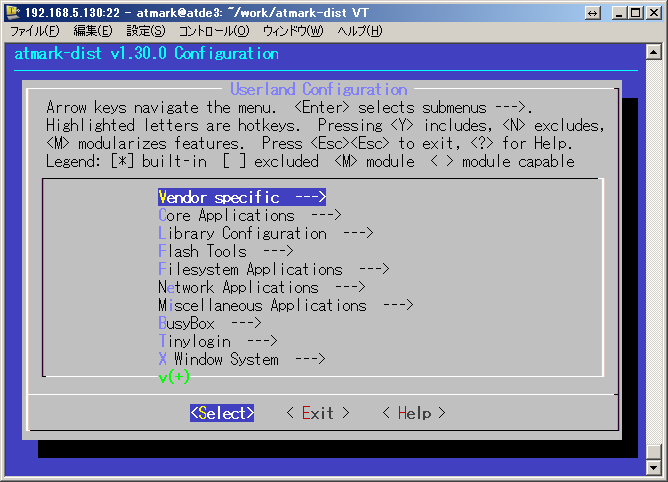The image size is (668, 482).
Task: Expand the Library Configuration submenu
Action: (x=265, y=233)
